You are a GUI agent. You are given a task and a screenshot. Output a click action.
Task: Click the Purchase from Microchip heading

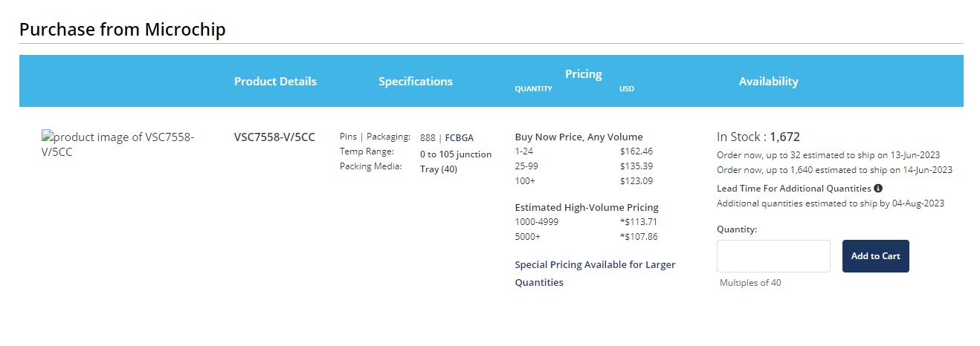pos(122,30)
